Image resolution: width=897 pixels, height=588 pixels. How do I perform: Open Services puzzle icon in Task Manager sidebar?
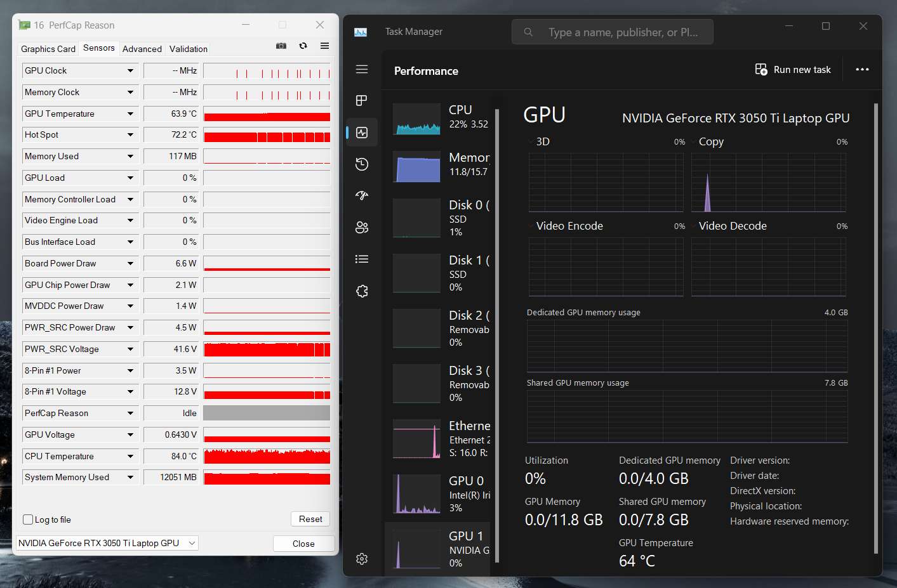362,291
